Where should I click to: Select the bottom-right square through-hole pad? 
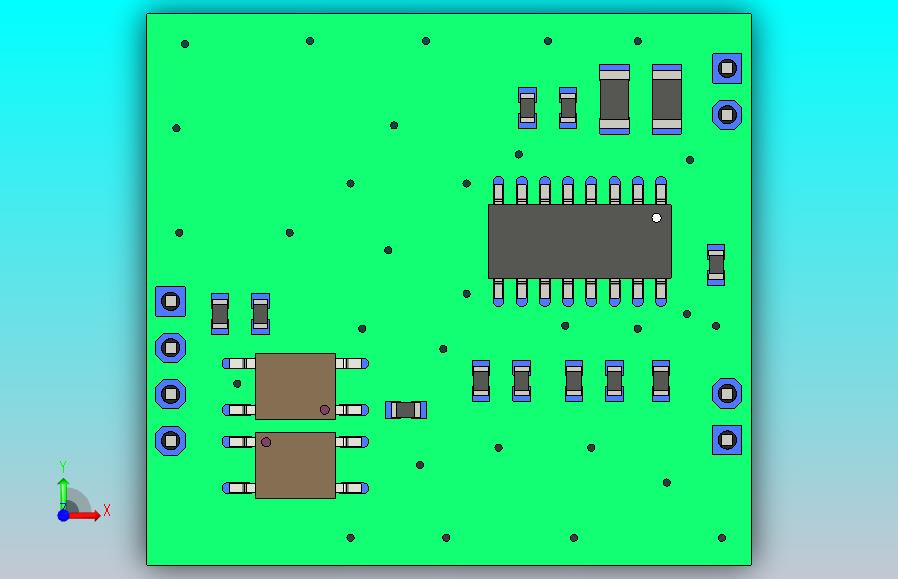[727, 440]
